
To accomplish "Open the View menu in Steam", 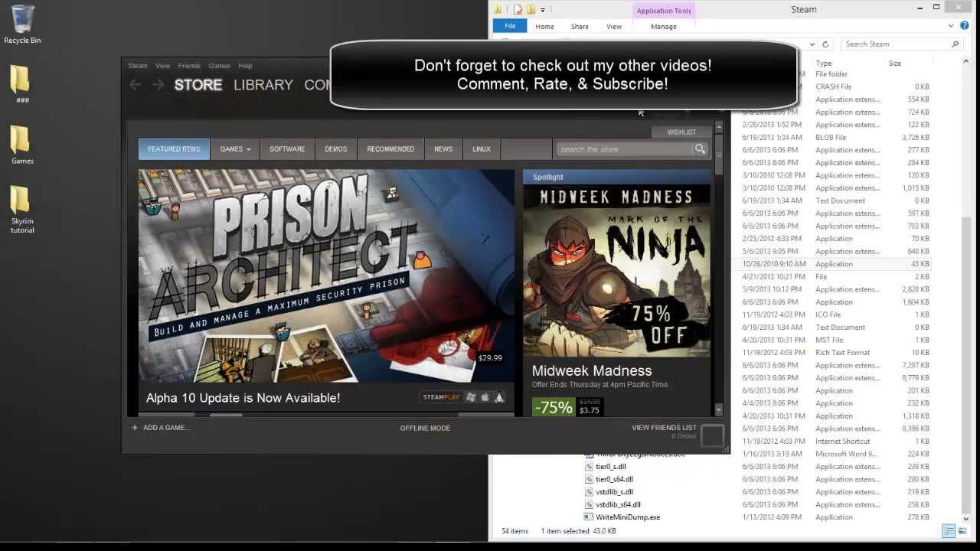I will pos(163,66).
